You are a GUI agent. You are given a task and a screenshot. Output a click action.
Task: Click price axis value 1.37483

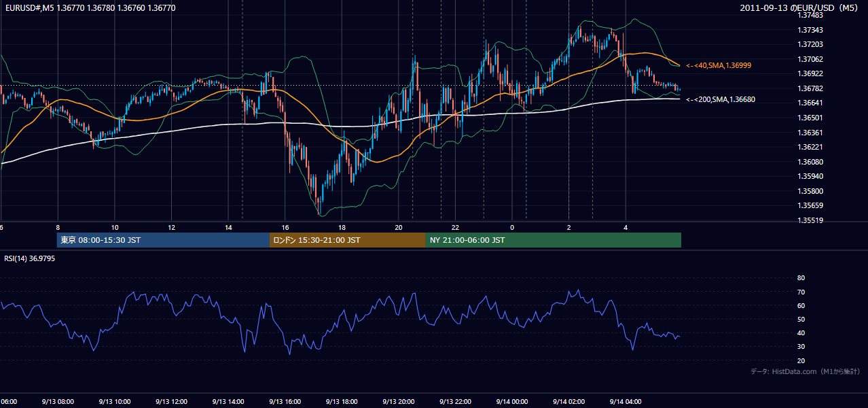pyautogui.click(x=810, y=15)
